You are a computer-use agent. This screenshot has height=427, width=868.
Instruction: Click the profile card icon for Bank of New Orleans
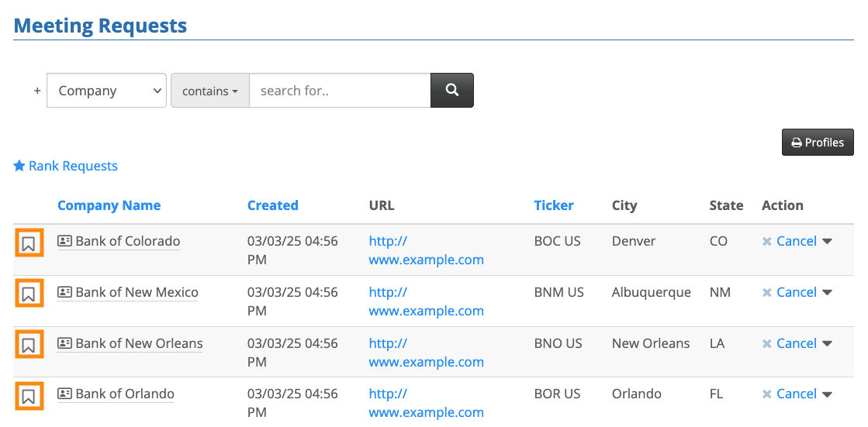(65, 343)
